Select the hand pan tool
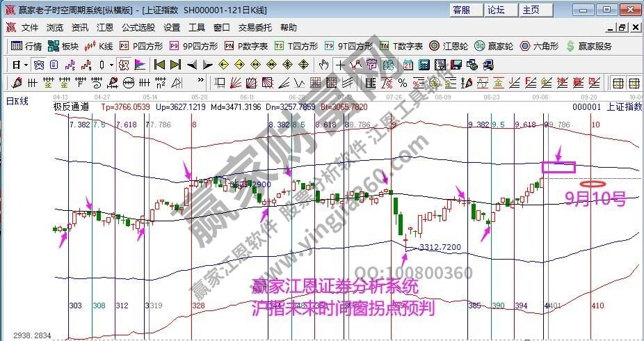This screenshot has width=644, height=341. point(323,65)
